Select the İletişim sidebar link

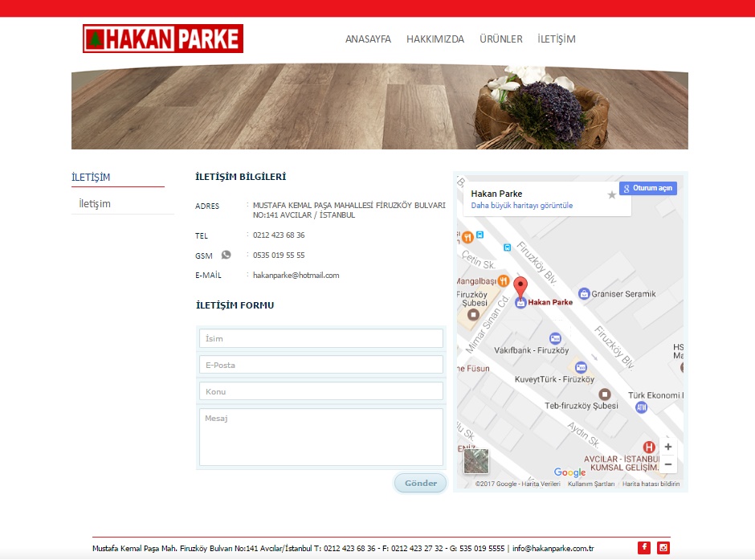pyautogui.click(x=95, y=204)
